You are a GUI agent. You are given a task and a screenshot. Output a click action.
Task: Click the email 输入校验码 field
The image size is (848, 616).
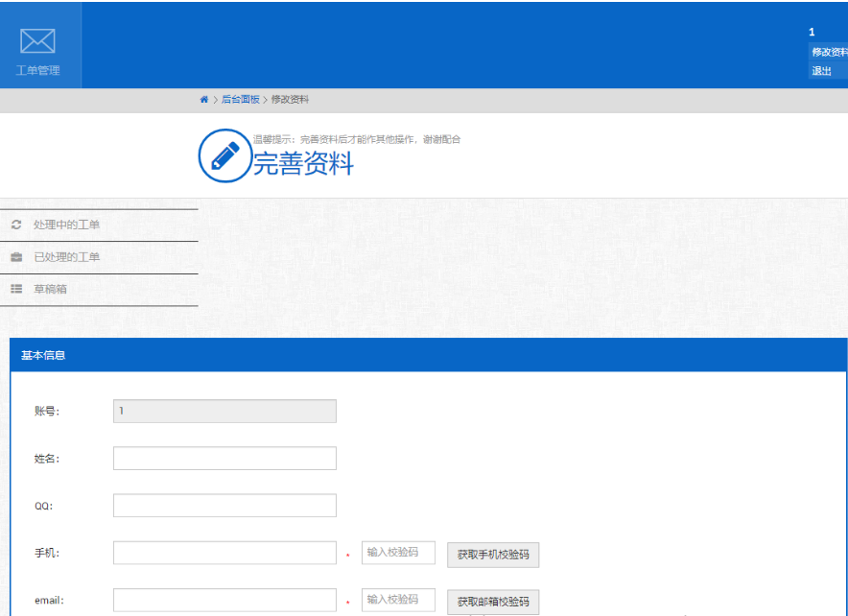coord(399,600)
